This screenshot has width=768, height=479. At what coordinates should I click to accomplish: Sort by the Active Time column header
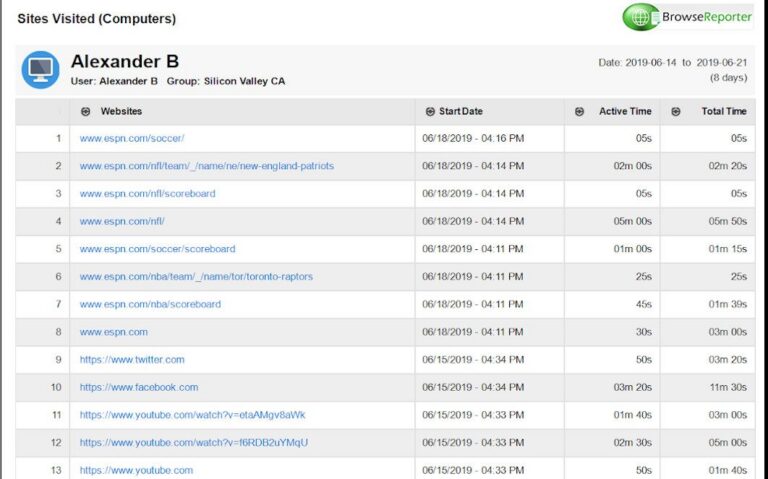[x=625, y=112]
